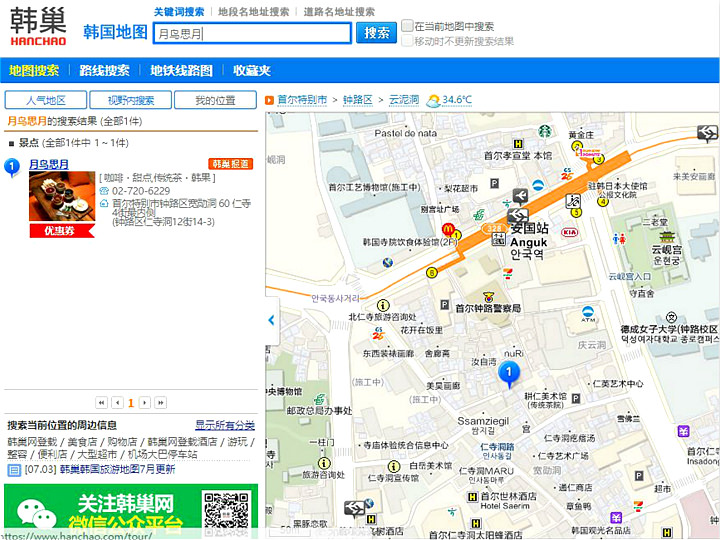Click the 北仁寺旅游咨询处 info icon

click(383, 305)
